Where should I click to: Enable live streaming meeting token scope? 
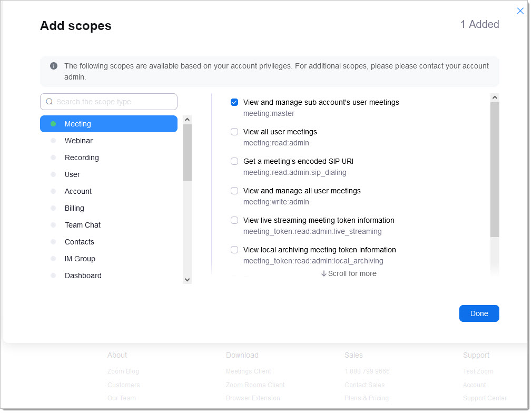[234, 220]
